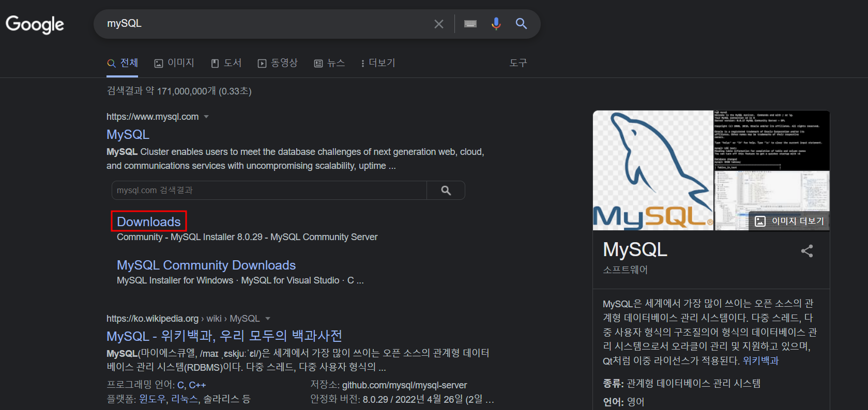
Task: Share the MySQL knowledge panel
Action: 807,251
